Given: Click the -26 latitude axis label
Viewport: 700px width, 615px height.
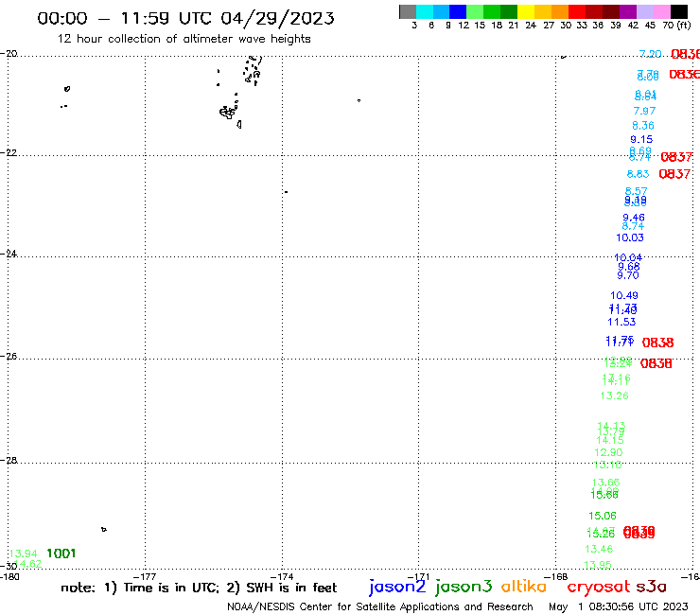Looking at the screenshot, I should coord(9,356).
